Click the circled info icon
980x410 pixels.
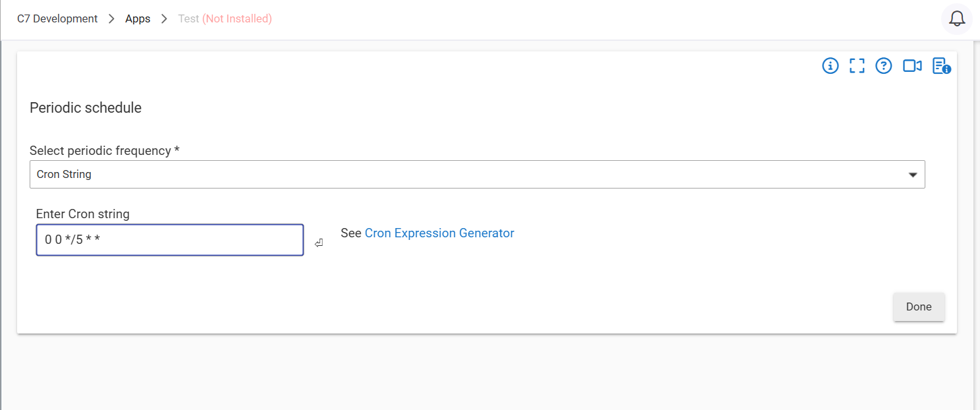[830, 66]
